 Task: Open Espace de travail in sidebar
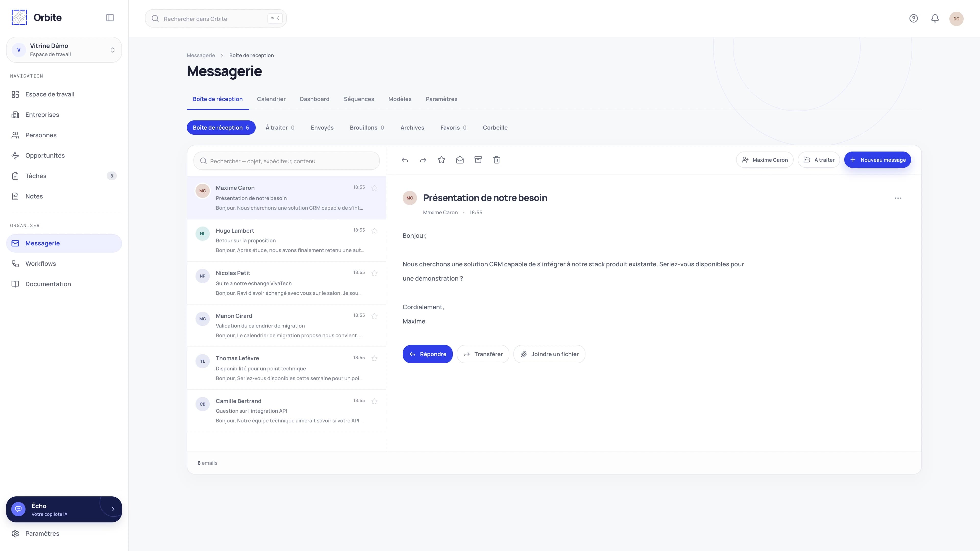pos(64,94)
